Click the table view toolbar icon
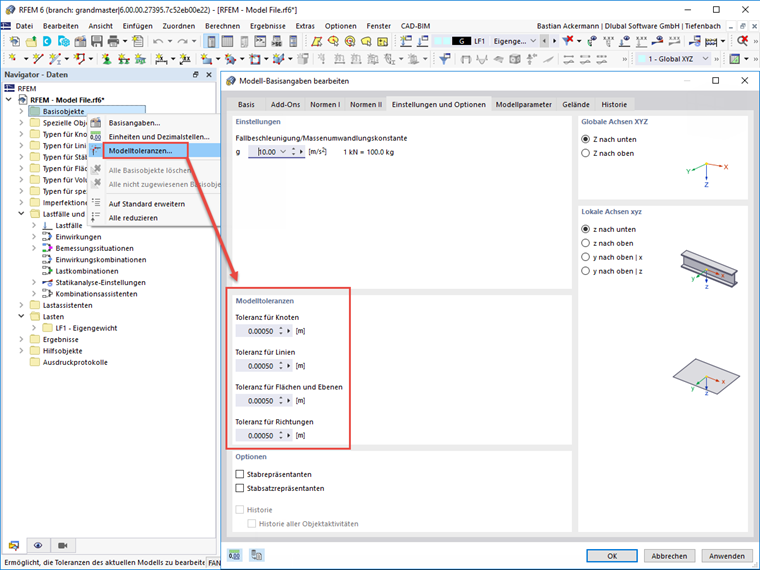This screenshot has width=760, height=570. pyautogui.click(x=227, y=41)
